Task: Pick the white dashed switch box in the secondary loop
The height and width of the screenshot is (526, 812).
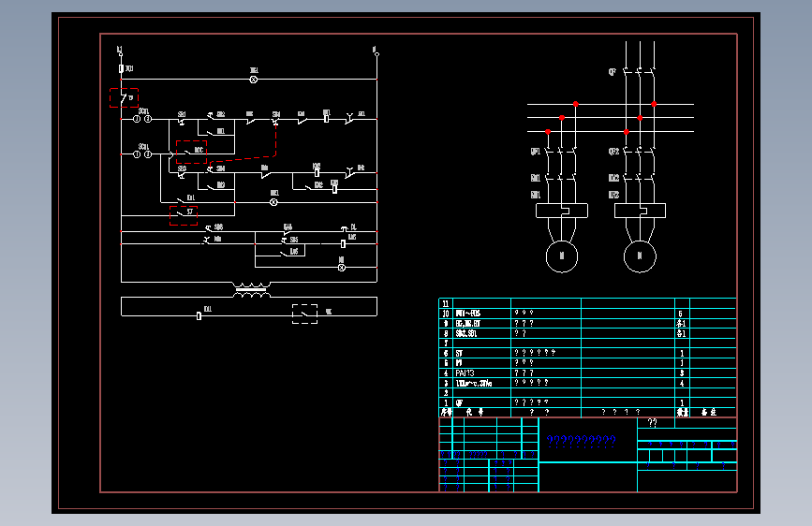Action: point(305,314)
